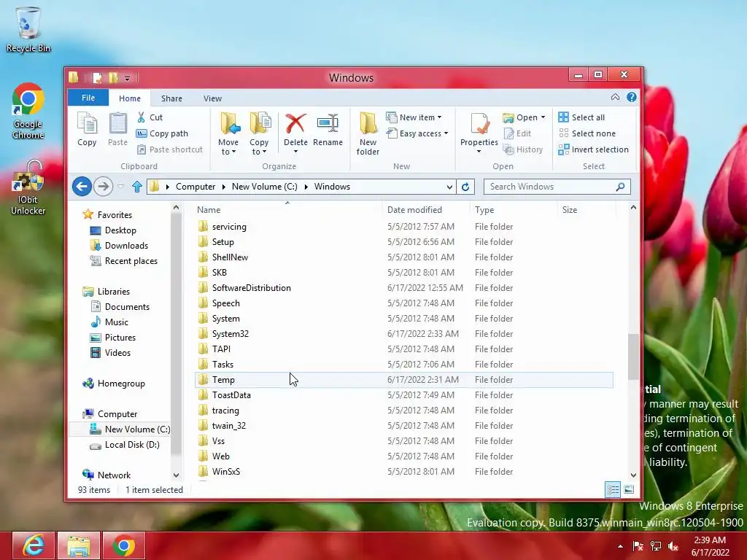The height and width of the screenshot is (560, 747).
Task: Click the volume icon in system tray
Action: click(x=673, y=547)
